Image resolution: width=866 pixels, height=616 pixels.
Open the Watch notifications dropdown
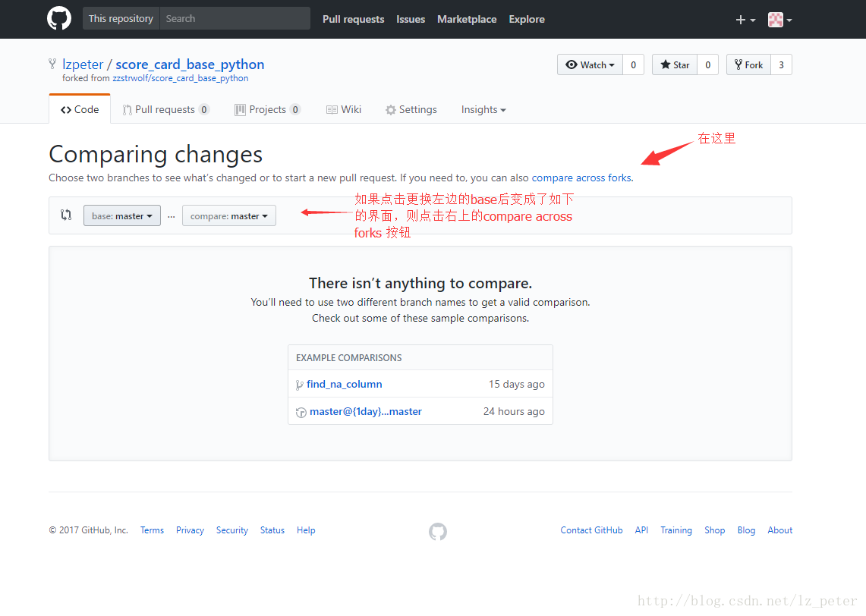(x=590, y=64)
